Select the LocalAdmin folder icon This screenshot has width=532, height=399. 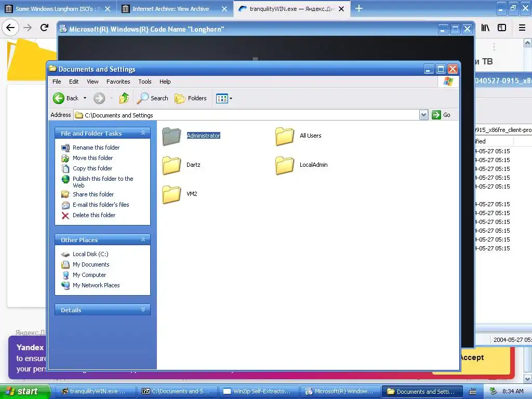[x=285, y=165]
